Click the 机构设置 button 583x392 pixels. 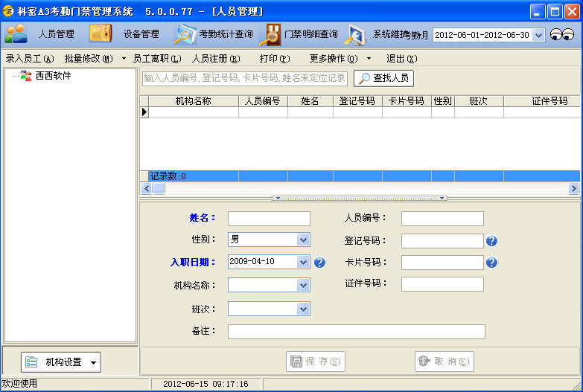tap(61, 362)
